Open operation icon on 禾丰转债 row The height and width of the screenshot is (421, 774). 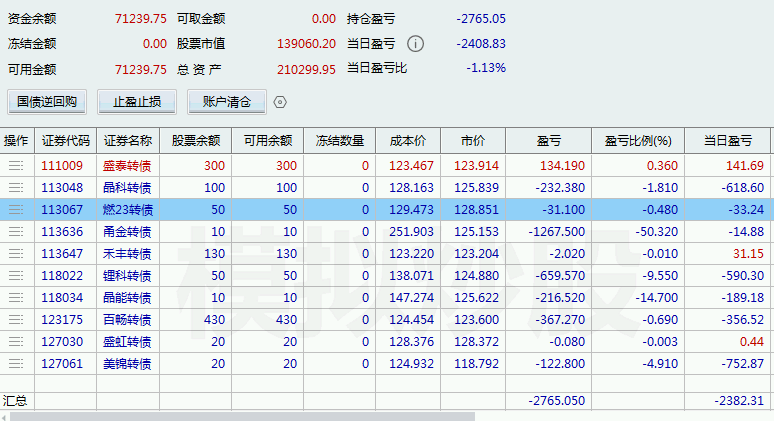16,254
